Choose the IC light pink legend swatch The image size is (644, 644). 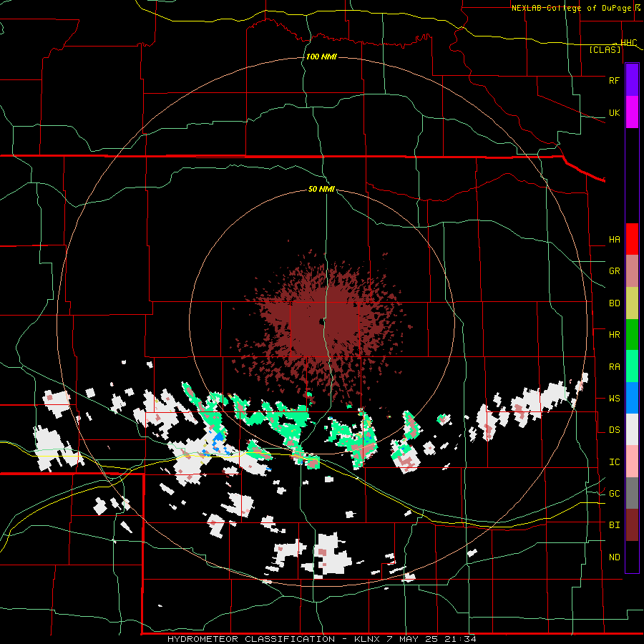pos(632,462)
